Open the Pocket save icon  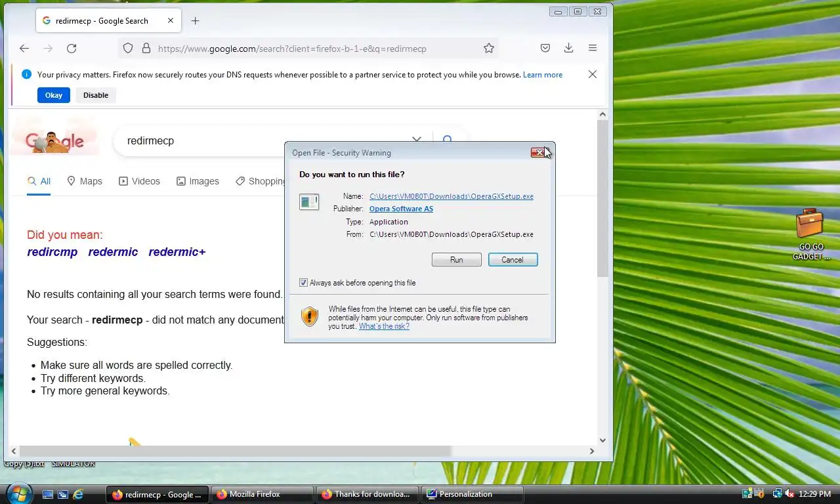[x=545, y=48]
